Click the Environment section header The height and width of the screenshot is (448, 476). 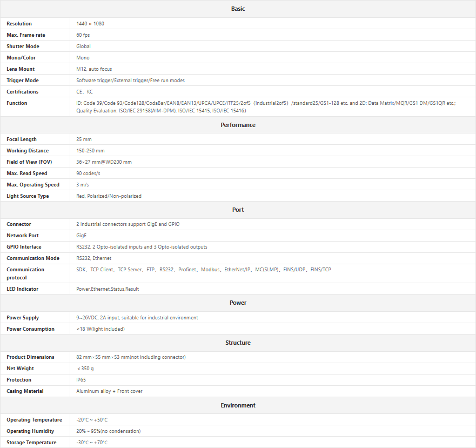point(238,405)
